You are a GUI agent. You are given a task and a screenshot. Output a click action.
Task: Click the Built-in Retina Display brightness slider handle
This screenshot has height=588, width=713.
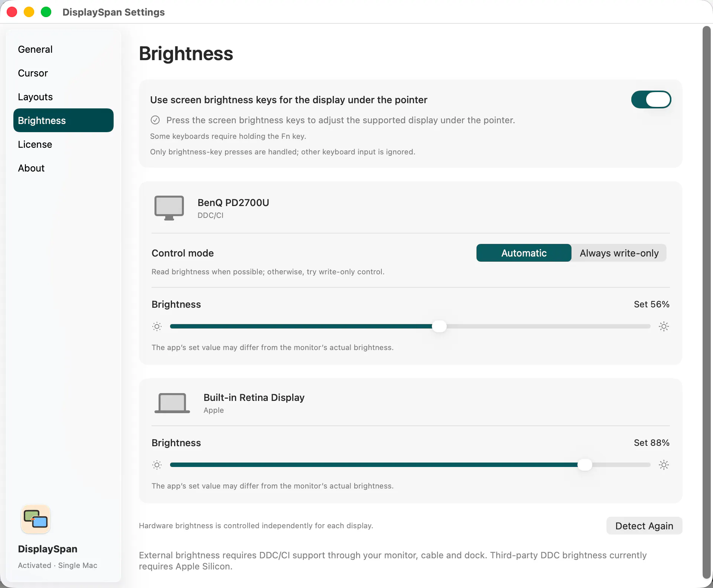(585, 465)
